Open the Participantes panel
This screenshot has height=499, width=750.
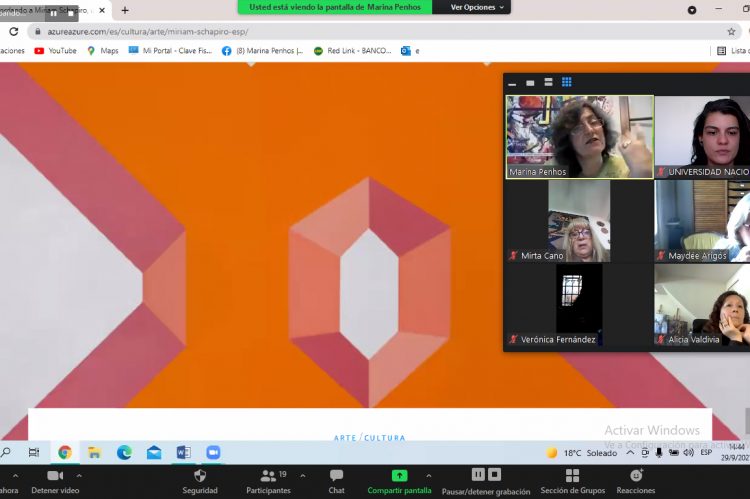[x=268, y=477]
